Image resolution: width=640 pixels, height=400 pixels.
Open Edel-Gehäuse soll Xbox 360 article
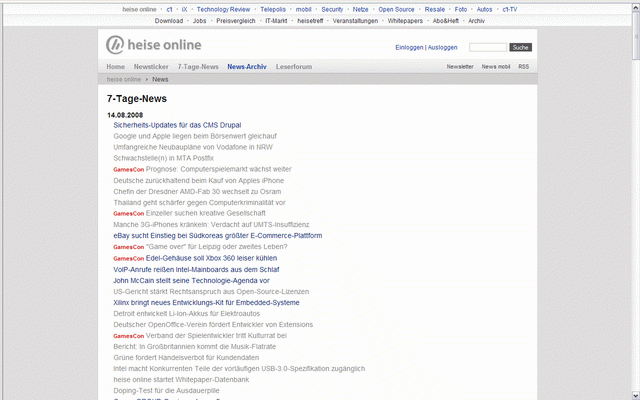point(211,258)
